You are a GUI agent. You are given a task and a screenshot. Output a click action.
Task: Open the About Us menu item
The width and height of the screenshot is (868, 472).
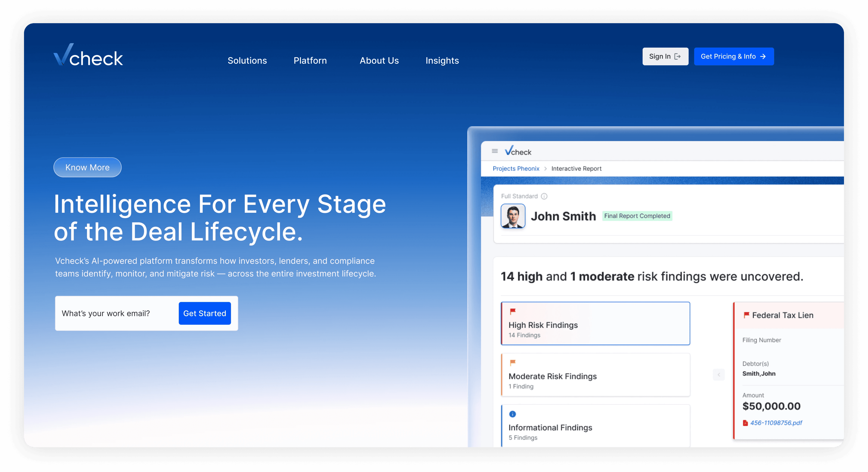point(379,61)
